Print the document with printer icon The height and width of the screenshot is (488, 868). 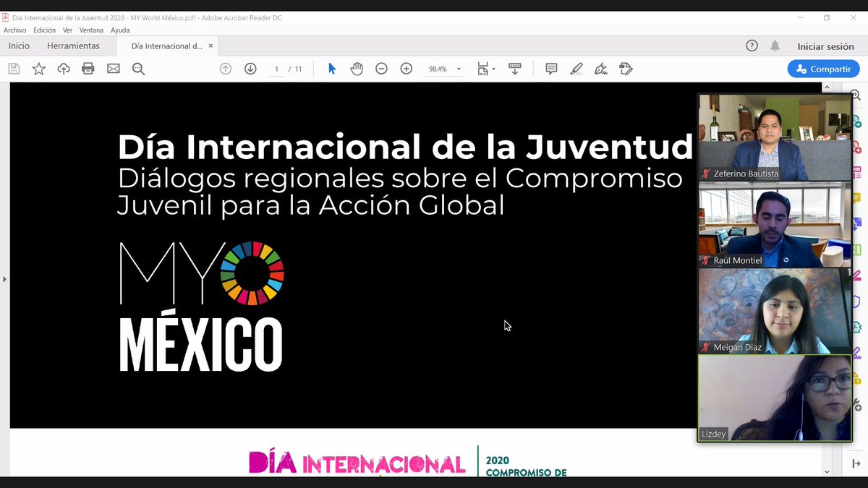88,69
